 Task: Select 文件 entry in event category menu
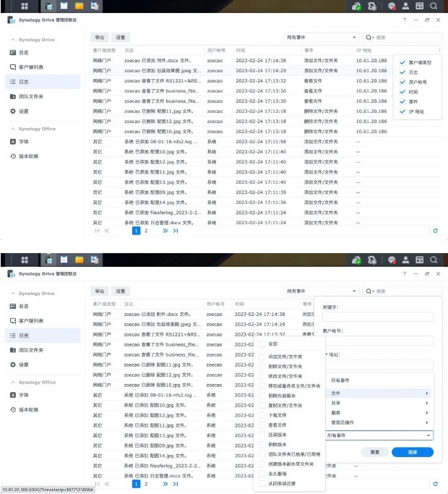[x=379, y=393]
